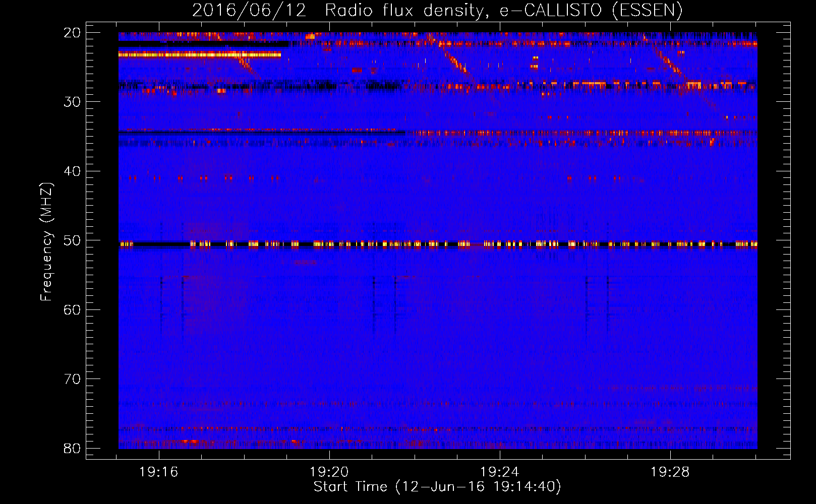Click the 70 frequency tick label
Screen dimensions: 816x504
pyautogui.click(x=72, y=379)
